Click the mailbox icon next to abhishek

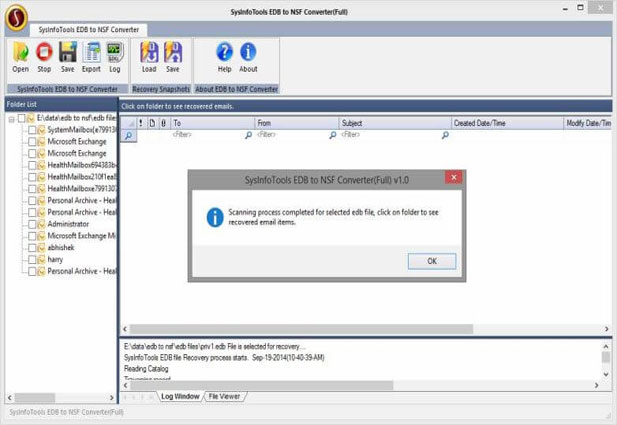(42, 248)
